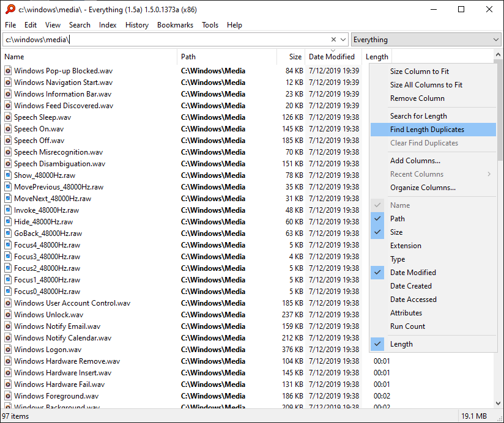Screen dimensions: 504x423
Task: Click file icon of GoBack_48000Hz.raw
Action: click(x=8, y=233)
